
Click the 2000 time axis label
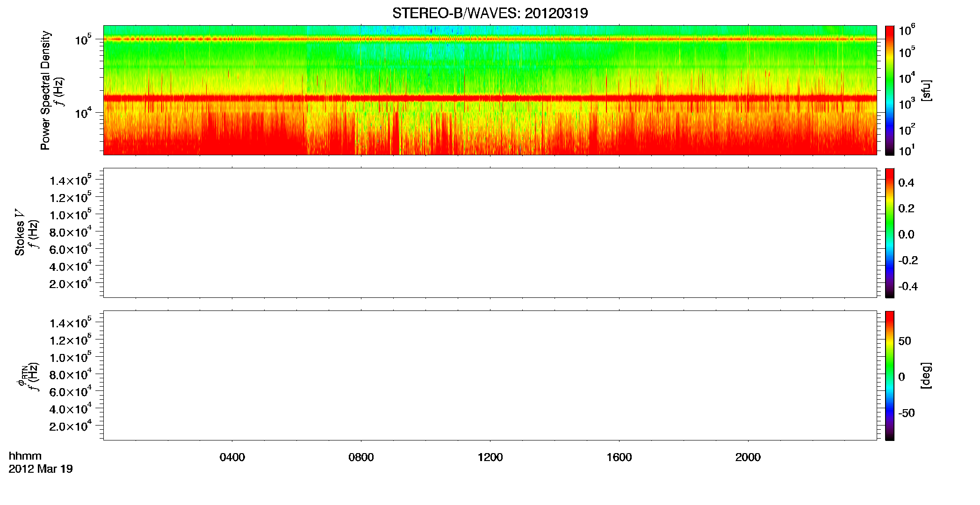click(x=748, y=457)
